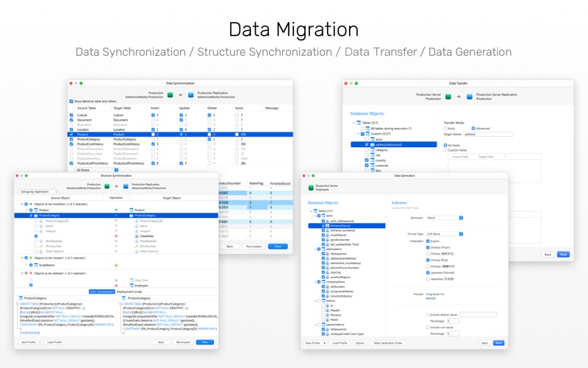Toggle Show identical table and others checkbox
The image size is (588, 368).
tap(71, 102)
